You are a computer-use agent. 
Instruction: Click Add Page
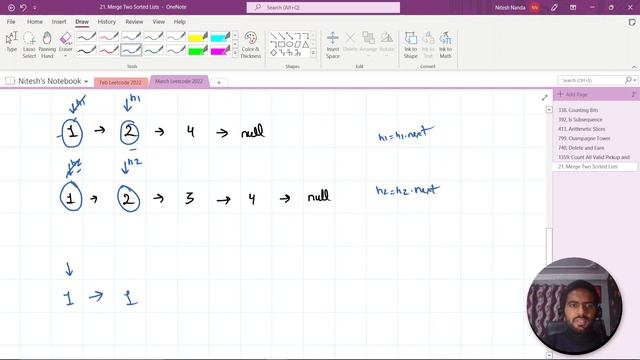(573, 94)
